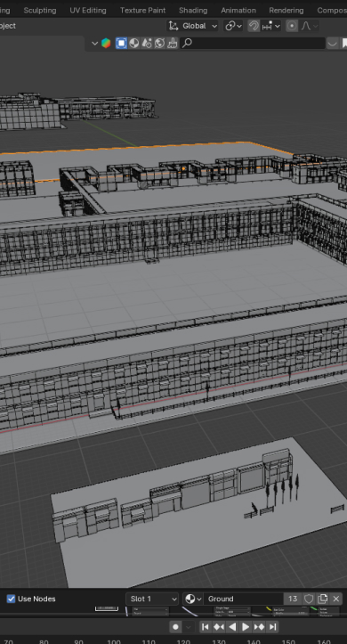Toggle the material sphere filter icon

tap(133, 43)
